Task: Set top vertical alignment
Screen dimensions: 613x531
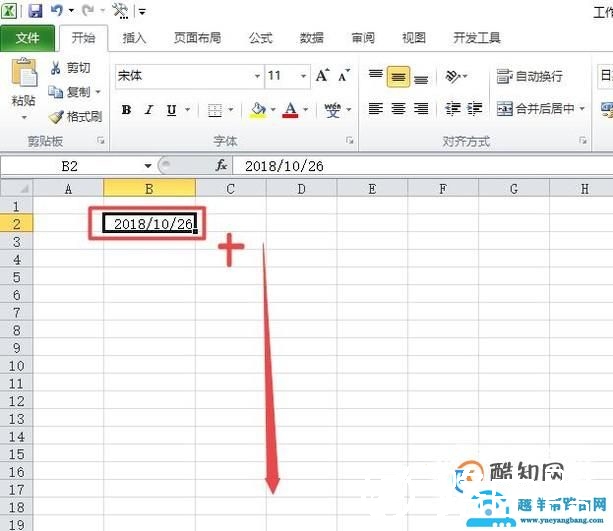Action: (x=376, y=76)
